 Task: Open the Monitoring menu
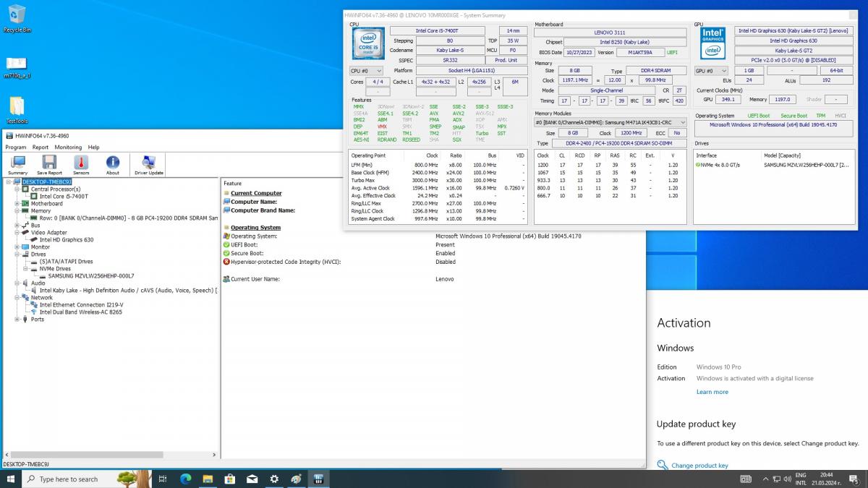tap(69, 147)
